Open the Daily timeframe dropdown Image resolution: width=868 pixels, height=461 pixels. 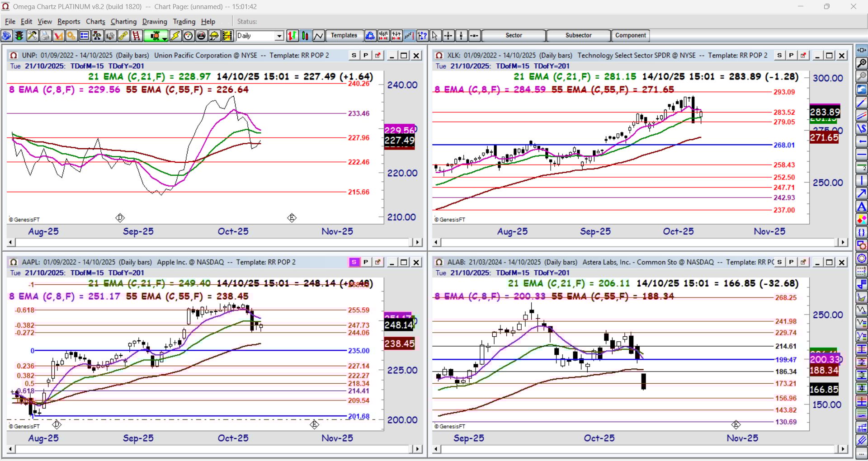[279, 36]
